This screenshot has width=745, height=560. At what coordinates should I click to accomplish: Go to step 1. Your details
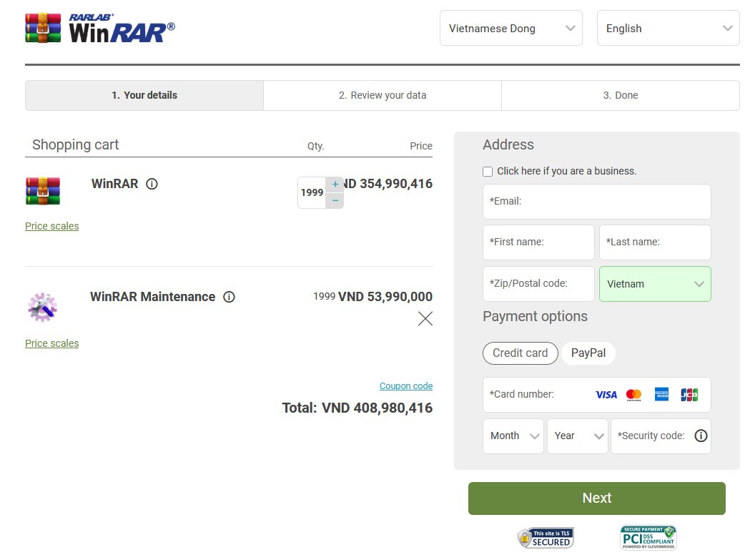[144, 95]
